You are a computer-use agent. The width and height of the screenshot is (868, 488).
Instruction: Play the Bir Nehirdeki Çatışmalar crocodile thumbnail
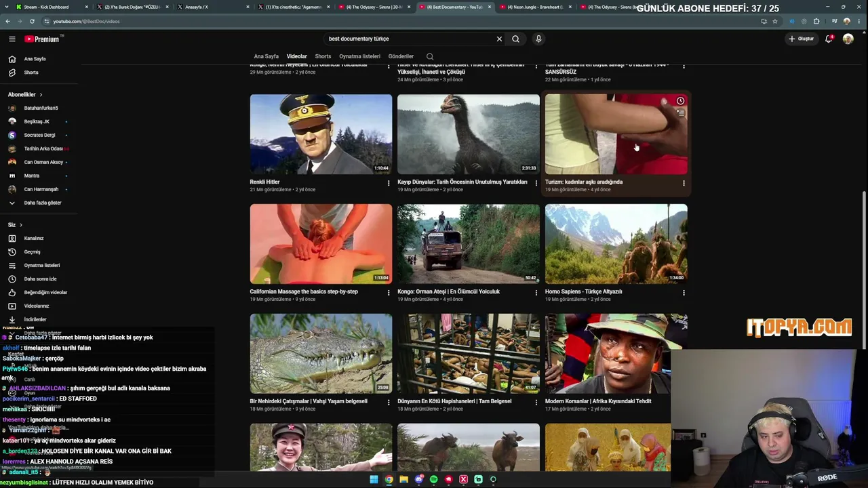coord(321,353)
